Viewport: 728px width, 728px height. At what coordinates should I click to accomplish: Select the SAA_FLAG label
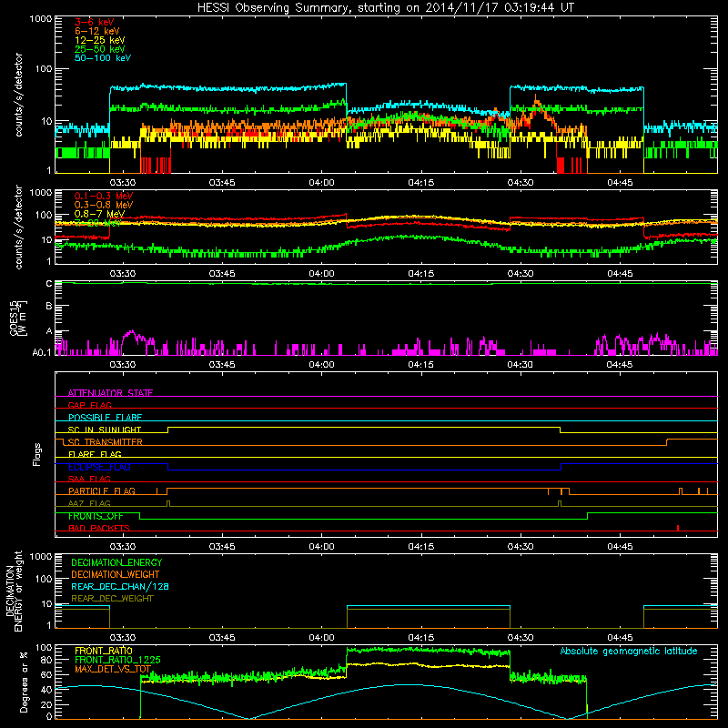coord(89,479)
